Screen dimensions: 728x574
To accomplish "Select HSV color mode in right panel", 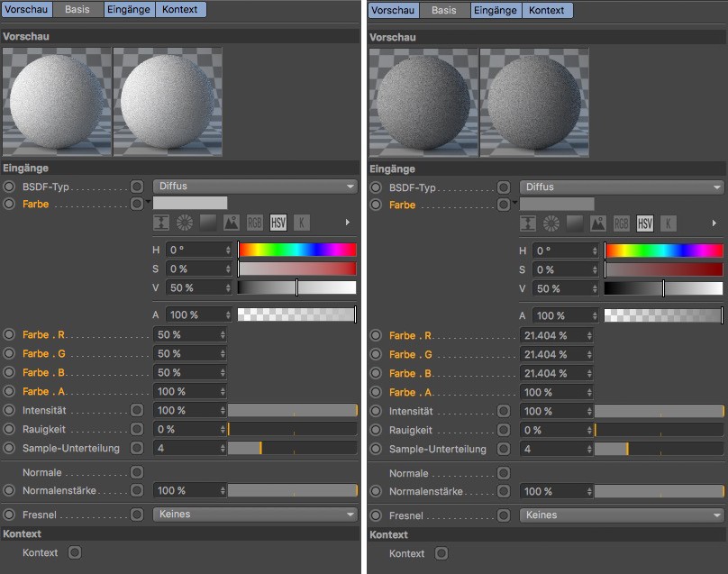I will pyautogui.click(x=645, y=223).
